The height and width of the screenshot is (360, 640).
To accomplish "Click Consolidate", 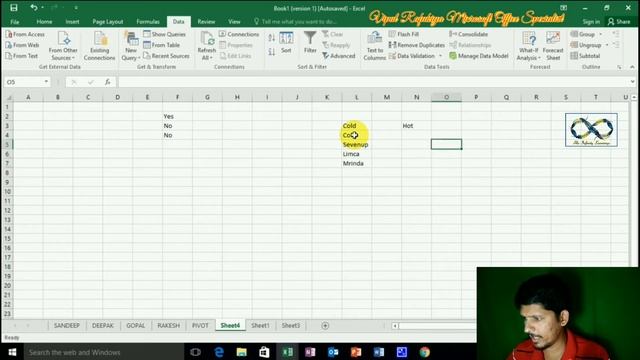I will coord(469,34).
